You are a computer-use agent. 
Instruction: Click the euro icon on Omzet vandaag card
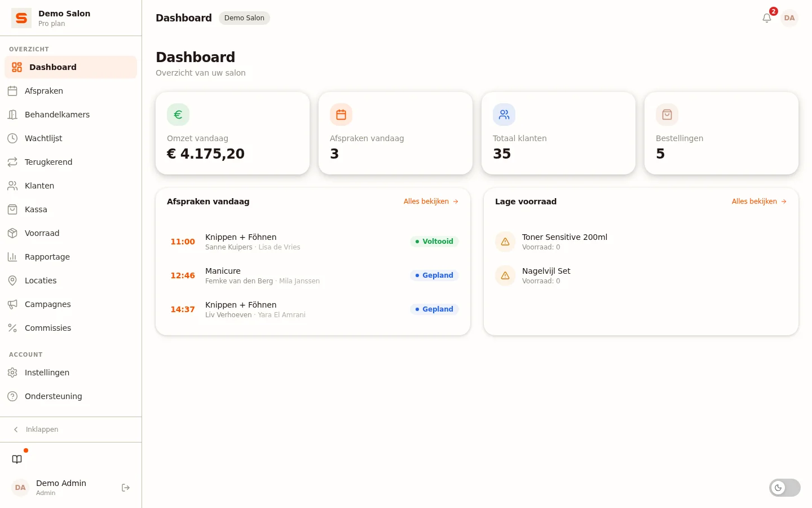click(x=178, y=115)
